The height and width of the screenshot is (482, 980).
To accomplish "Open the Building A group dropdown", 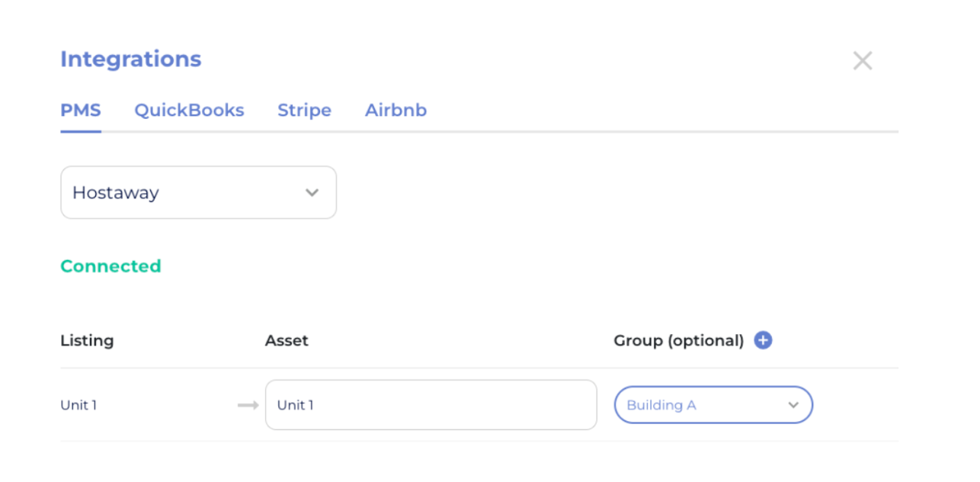I will pos(713,405).
